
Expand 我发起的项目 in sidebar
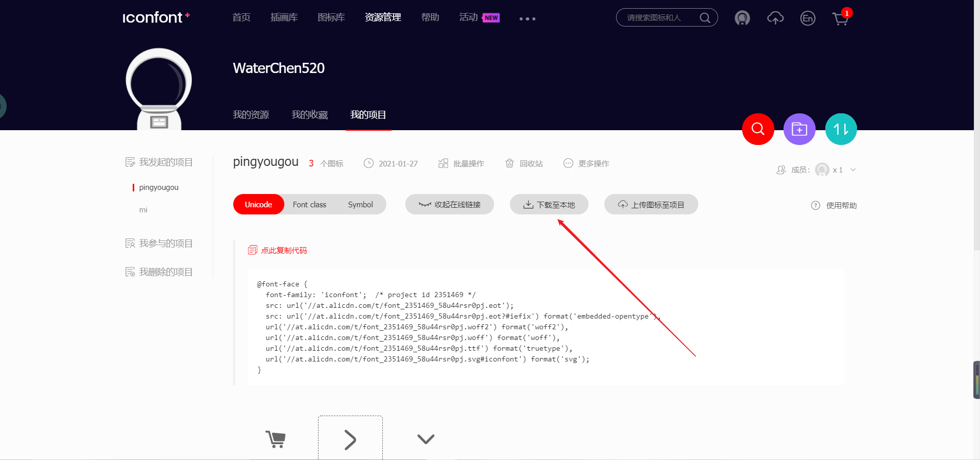point(159,162)
